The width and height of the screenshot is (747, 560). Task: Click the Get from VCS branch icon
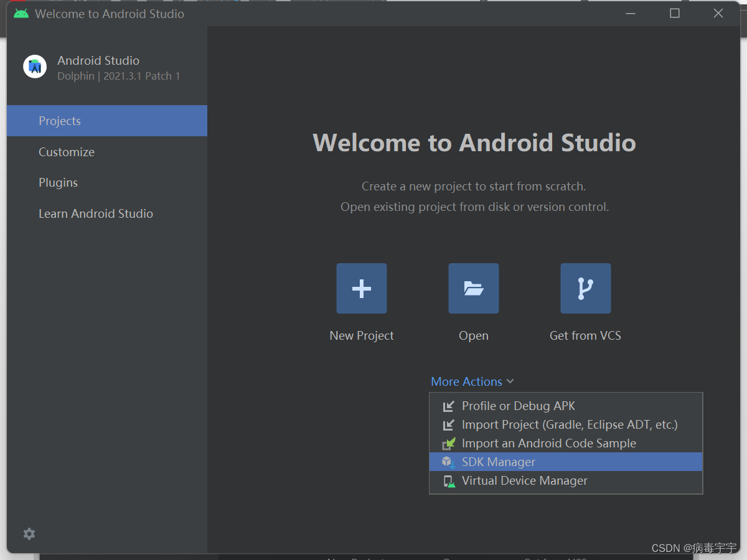pos(586,288)
